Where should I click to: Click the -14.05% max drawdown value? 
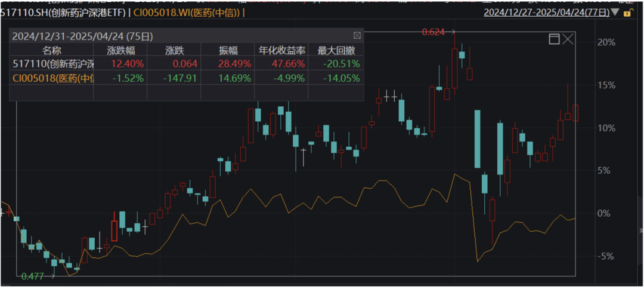click(341, 78)
